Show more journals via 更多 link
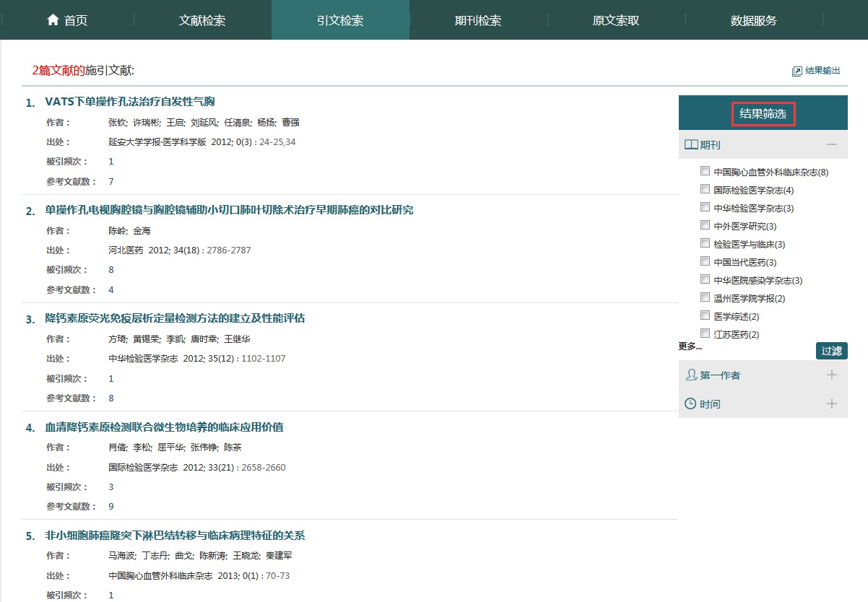 click(690, 346)
